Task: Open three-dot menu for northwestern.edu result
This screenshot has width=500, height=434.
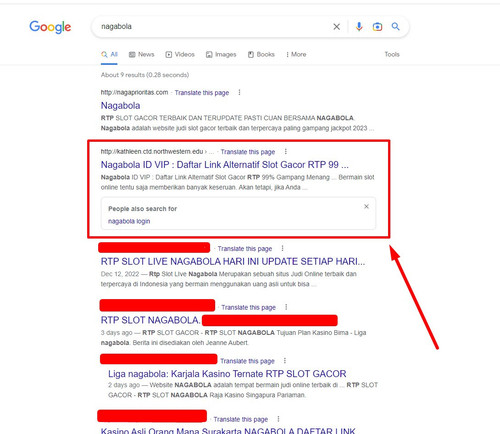Action: point(286,152)
